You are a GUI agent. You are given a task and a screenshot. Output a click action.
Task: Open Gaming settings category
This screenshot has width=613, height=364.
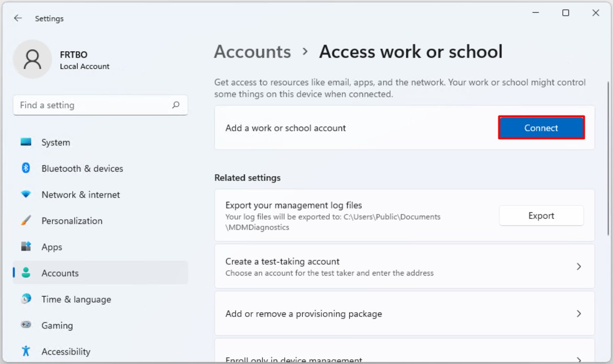[101, 325]
